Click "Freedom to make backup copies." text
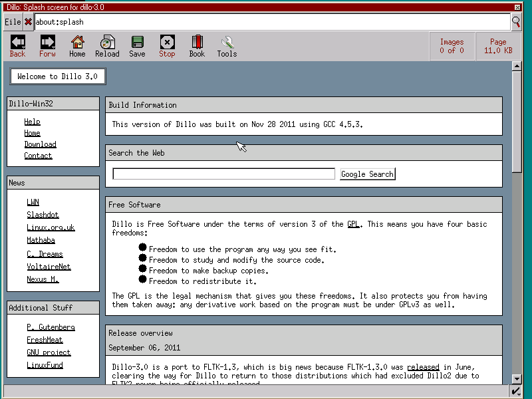Viewport: 532px width, 399px height. point(209,271)
